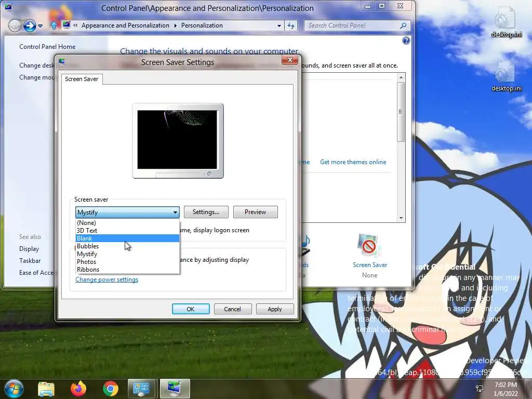
Task: Open Change power settings link
Action: click(107, 280)
